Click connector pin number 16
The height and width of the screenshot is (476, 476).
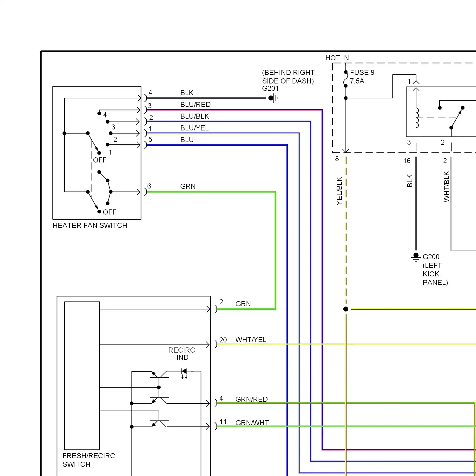click(407, 161)
